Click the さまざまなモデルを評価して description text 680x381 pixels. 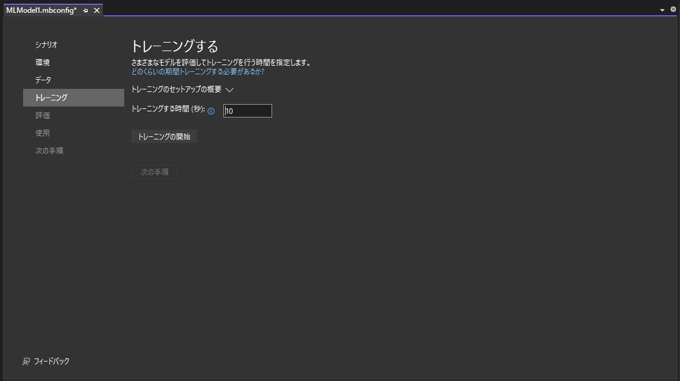coord(221,62)
